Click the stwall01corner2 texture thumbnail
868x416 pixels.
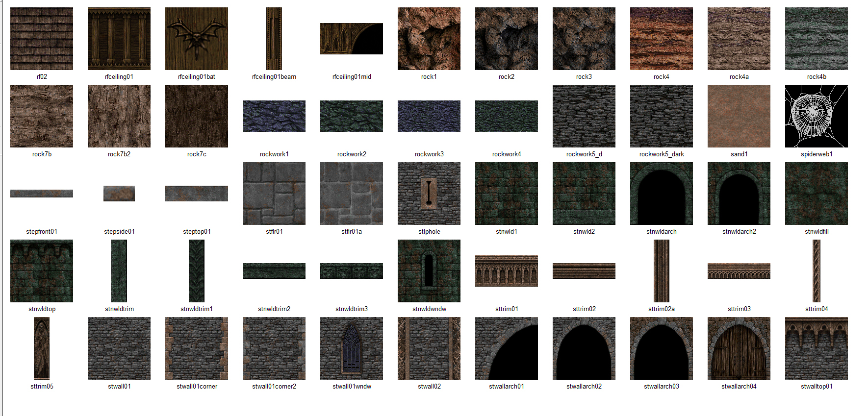[274, 348]
